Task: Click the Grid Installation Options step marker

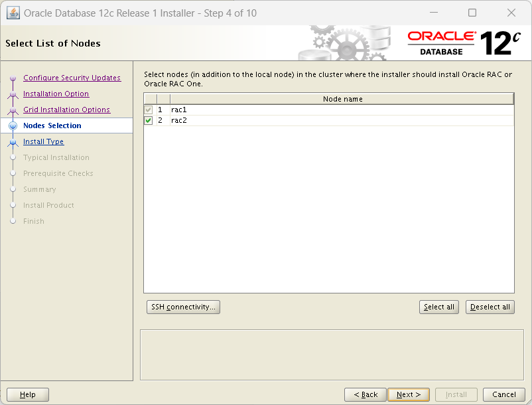Action: point(13,110)
